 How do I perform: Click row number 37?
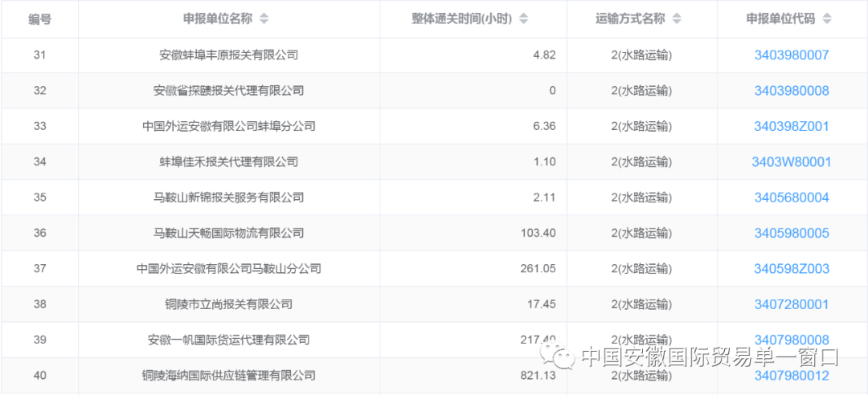[40, 269]
